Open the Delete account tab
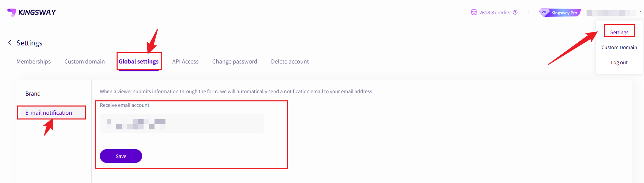Image resolution: width=644 pixels, height=183 pixels. coord(290,61)
